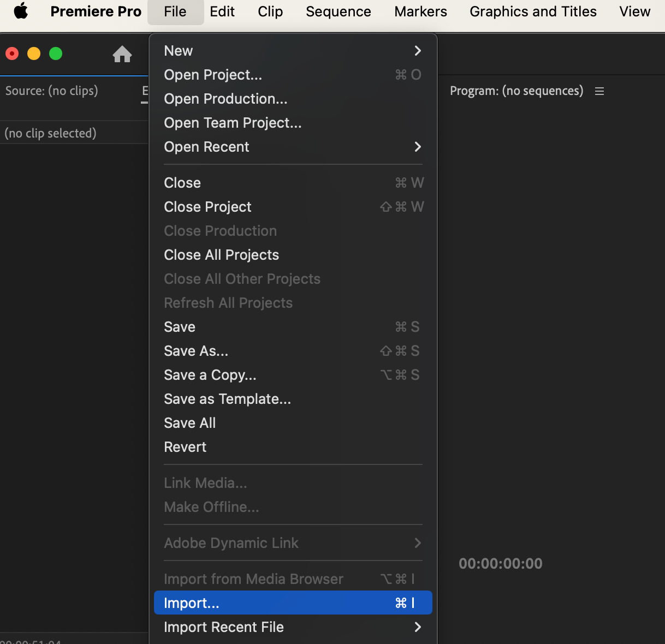665x644 pixels.
Task: Open the Sequence menu
Action: click(x=339, y=11)
